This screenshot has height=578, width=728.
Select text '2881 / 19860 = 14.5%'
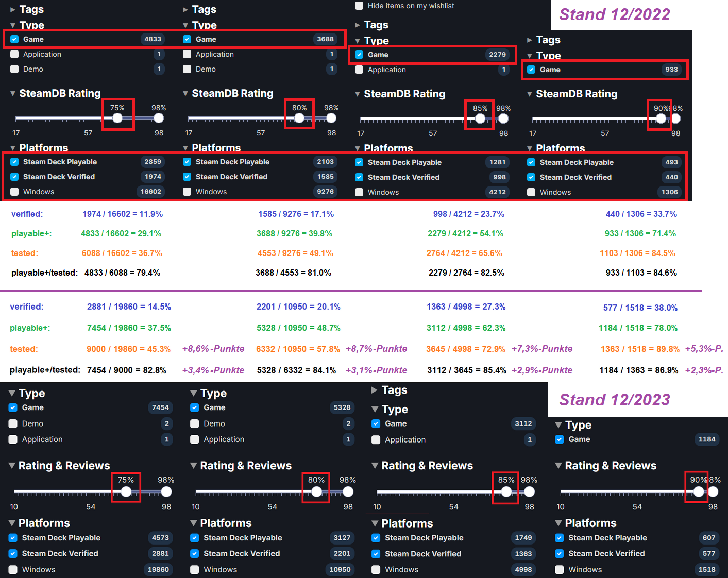click(129, 307)
